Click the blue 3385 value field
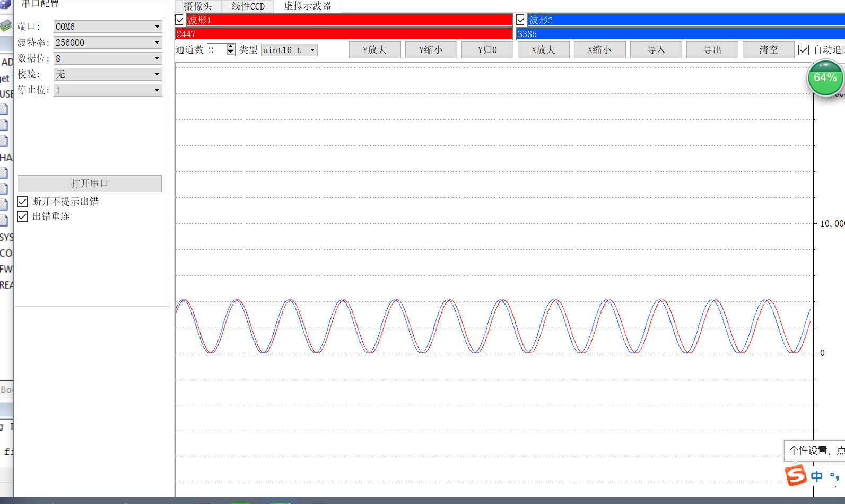This screenshot has height=504, width=845. (681, 34)
